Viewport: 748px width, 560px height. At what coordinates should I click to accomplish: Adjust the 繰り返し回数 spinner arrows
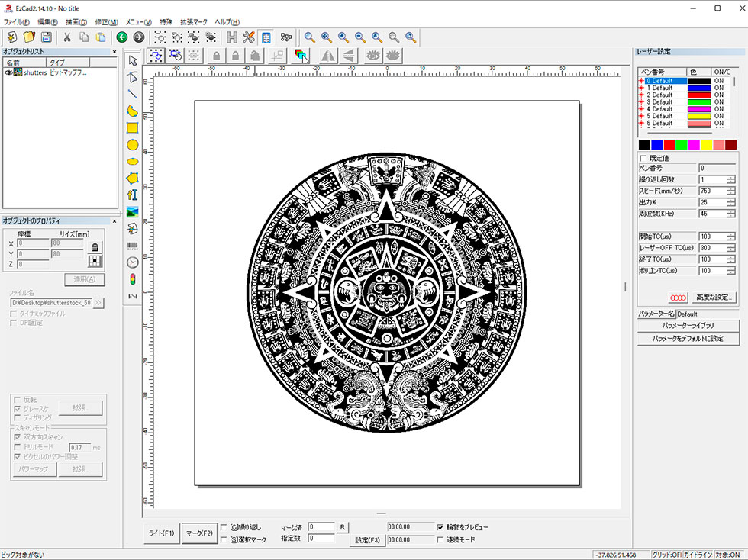click(x=731, y=179)
